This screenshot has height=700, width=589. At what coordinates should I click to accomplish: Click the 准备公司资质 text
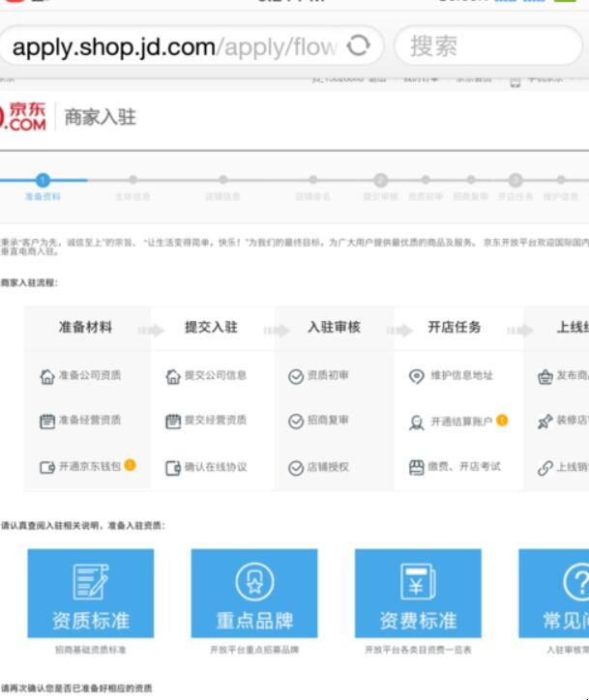(90, 375)
